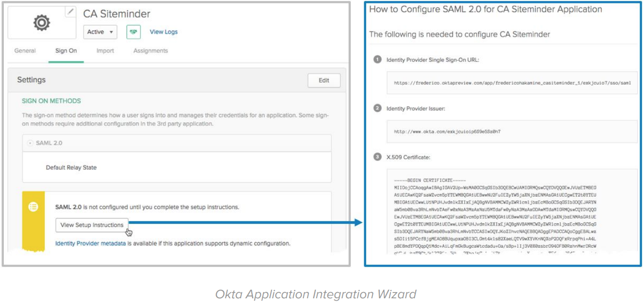Click the step 1 number badge

pos(378,60)
